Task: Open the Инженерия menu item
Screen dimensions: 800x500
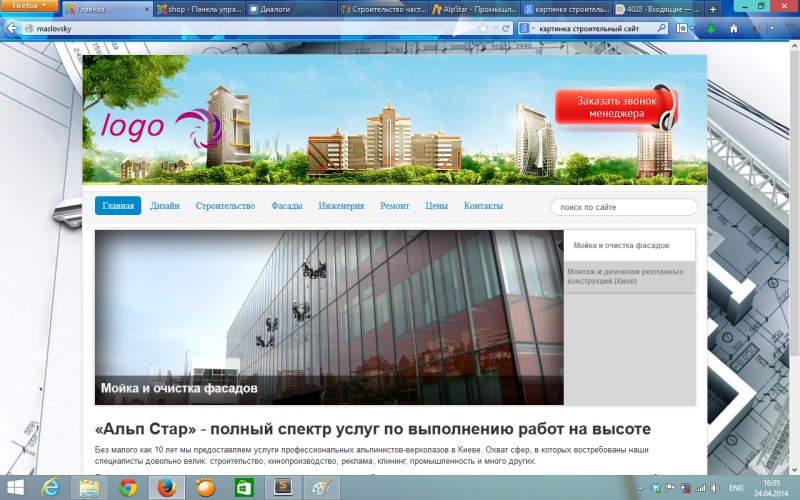Action: coord(341,206)
